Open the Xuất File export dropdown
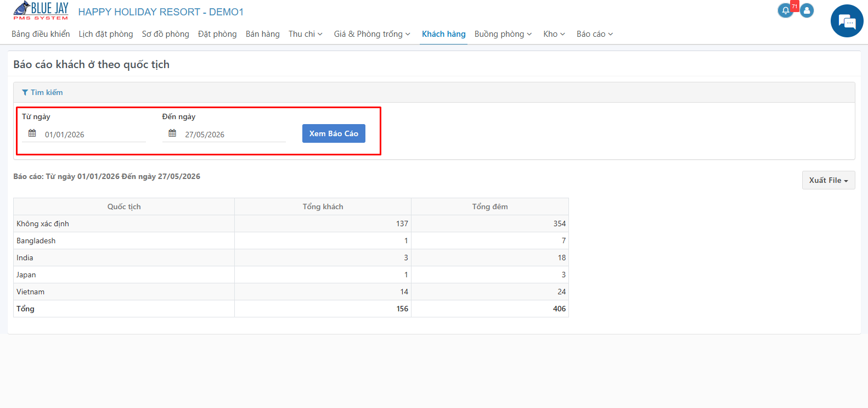Viewport: 868px width, 408px height. point(828,180)
